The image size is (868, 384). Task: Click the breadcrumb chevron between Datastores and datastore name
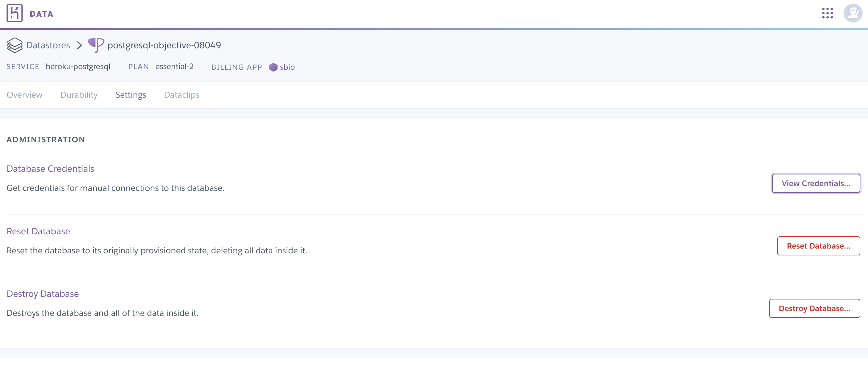coord(79,45)
